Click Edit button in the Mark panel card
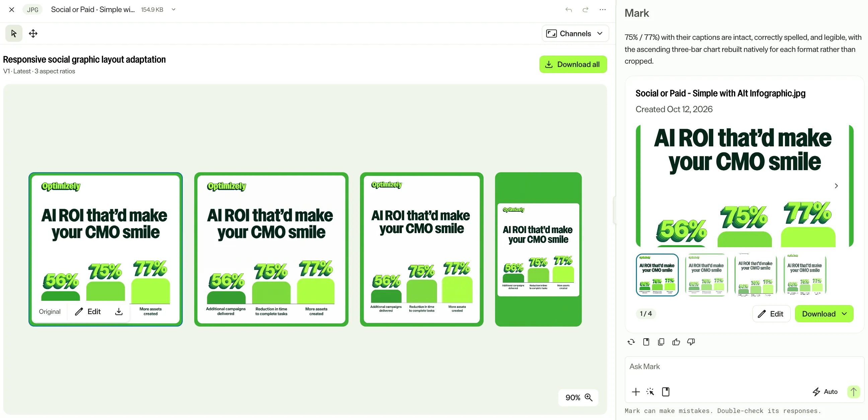 [x=771, y=313]
